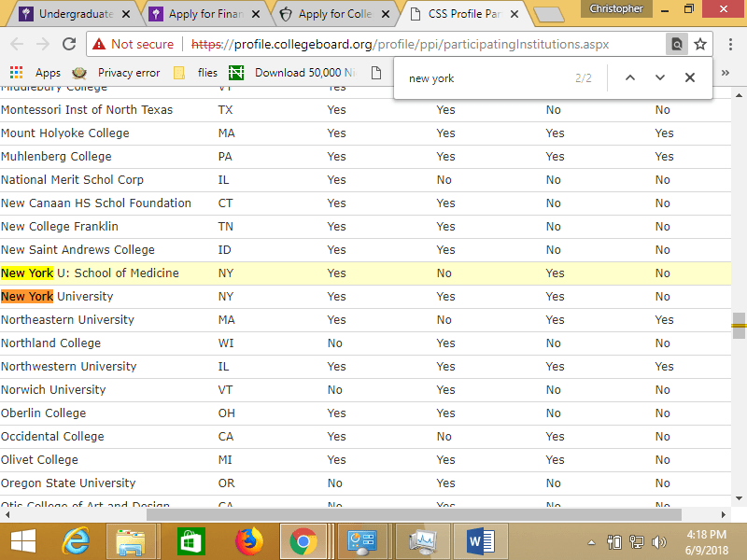The width and height of the screenshot is (747, 560).
Task: Open the Chrome three-dot menu
Action: (x=730, y=44)
